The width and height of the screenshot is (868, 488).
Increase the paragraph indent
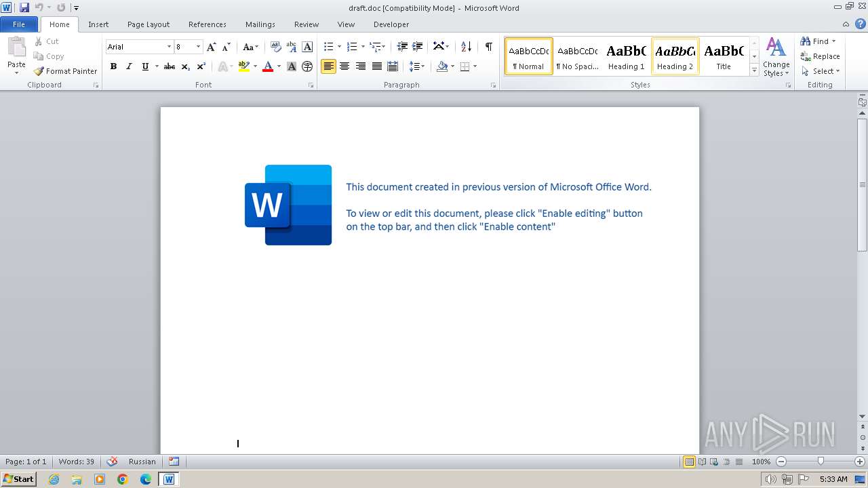click(418, 47)
